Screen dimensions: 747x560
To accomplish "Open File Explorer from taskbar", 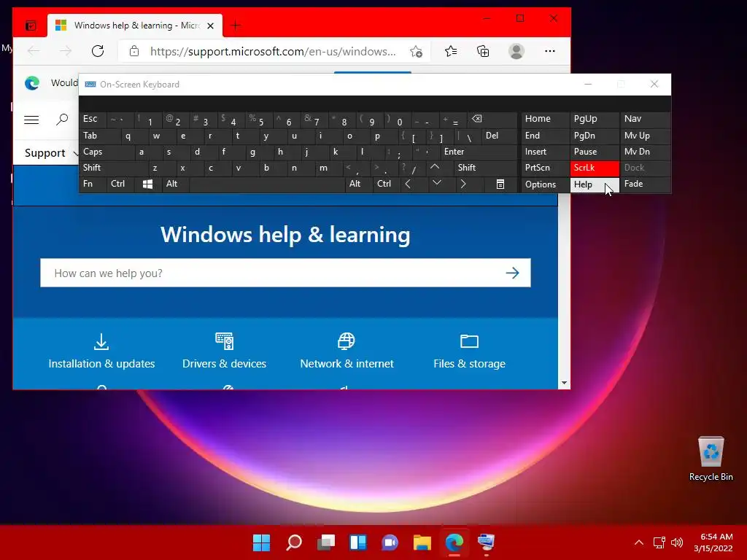I will [x=422, y=542].
